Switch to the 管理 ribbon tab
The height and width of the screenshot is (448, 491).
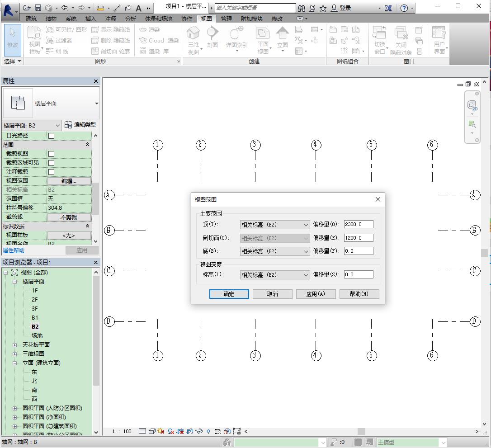point(226,19)
